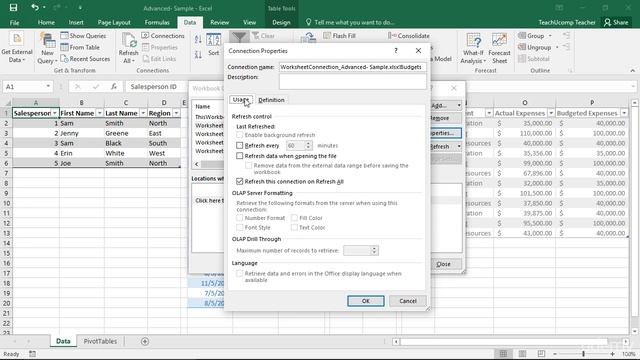The width and height of the screenshot is (640, 360).
Task: Open Budgeted Expenses column filter dropdown
Action: pos(624,113)
